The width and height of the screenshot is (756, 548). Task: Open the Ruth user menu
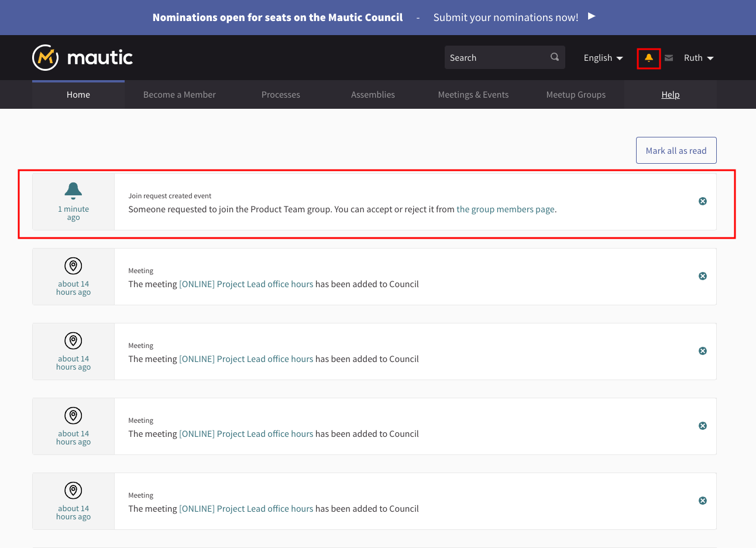(x=699, y=58)
